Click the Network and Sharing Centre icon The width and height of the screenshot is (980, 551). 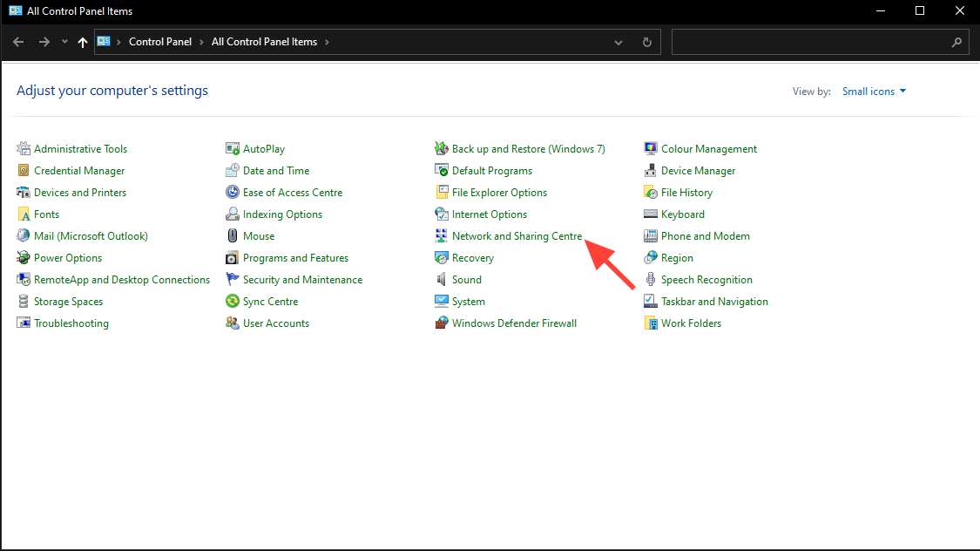442,235
